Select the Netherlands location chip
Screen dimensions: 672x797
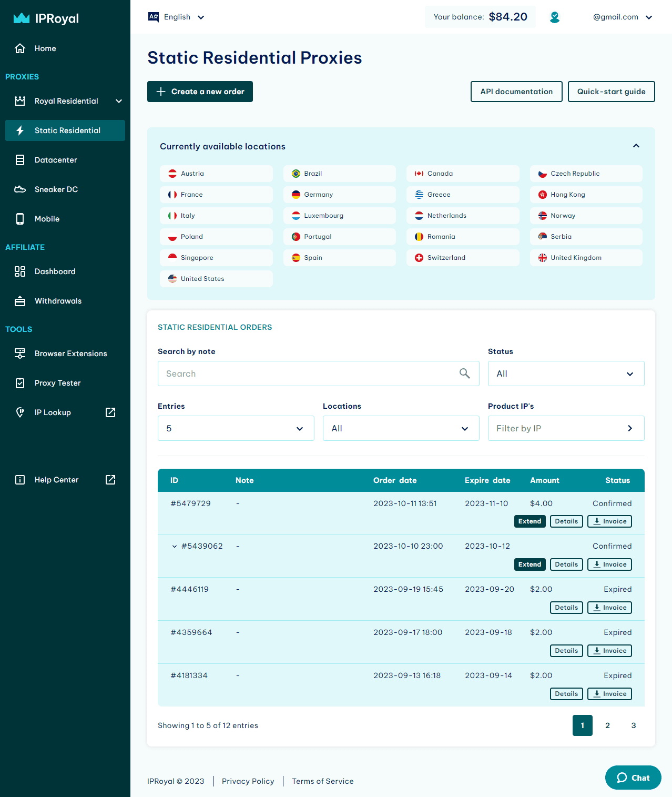[463, 216]
